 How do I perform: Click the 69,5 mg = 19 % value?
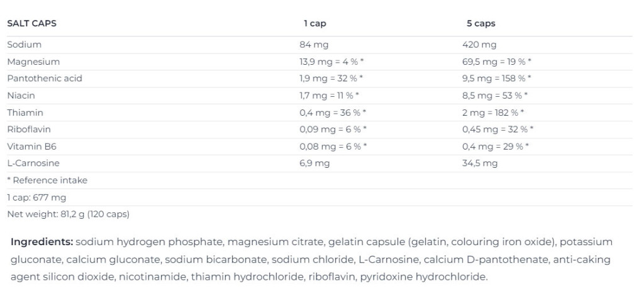click(497, 62)
